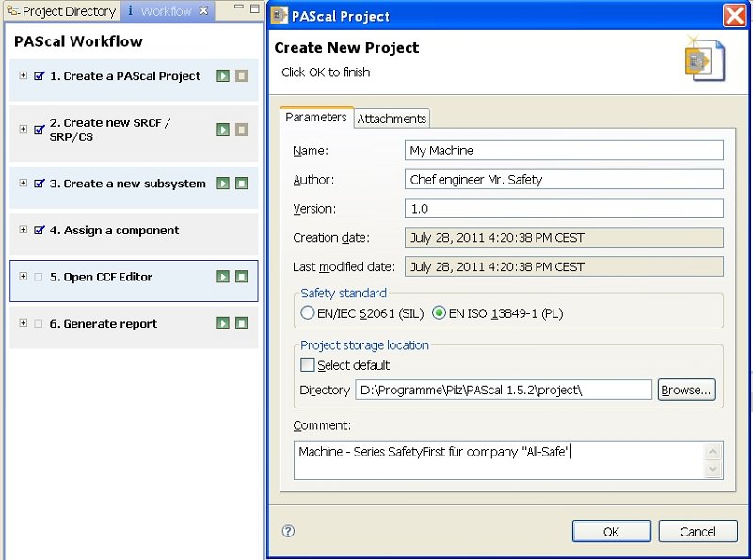Stop icon for step 5 Open CCF Editor
The width and height of the screenshot is (753, 560).
point(242,276)
